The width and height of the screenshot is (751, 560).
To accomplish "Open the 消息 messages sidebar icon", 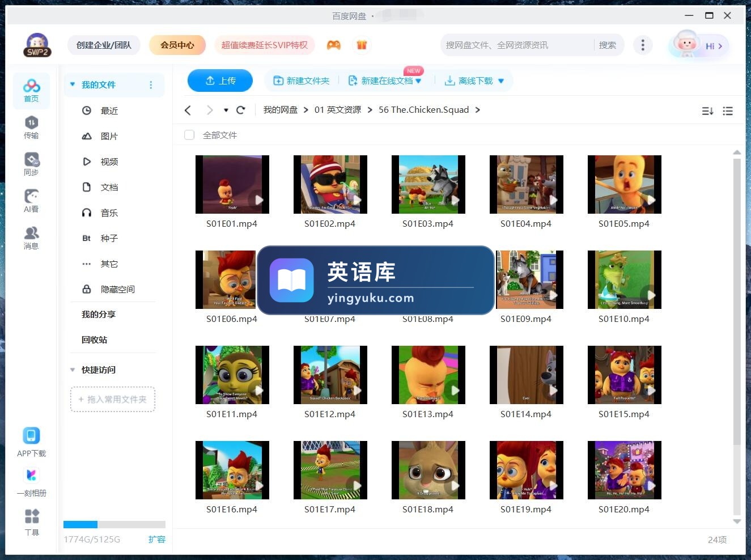I will 31,237.
